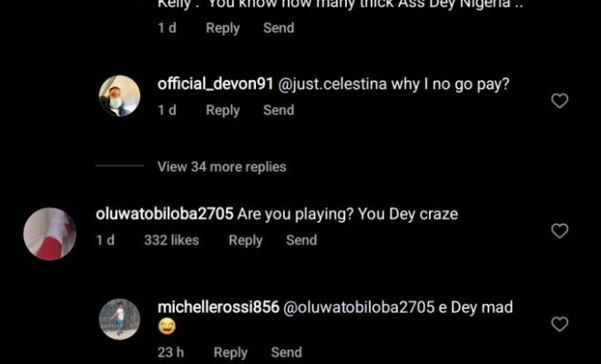Reply to the top Kelly comment

222,28
